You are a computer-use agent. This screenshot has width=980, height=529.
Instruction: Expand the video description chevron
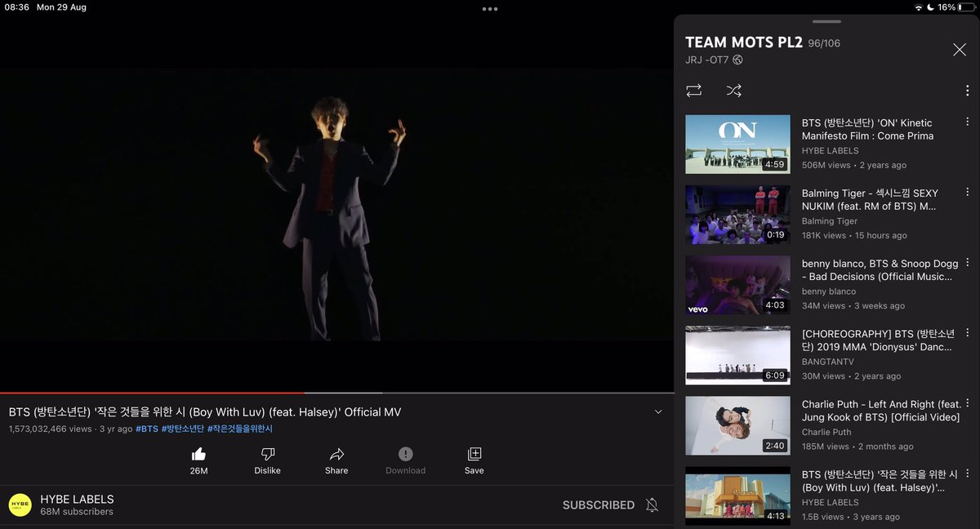[658, 412]
